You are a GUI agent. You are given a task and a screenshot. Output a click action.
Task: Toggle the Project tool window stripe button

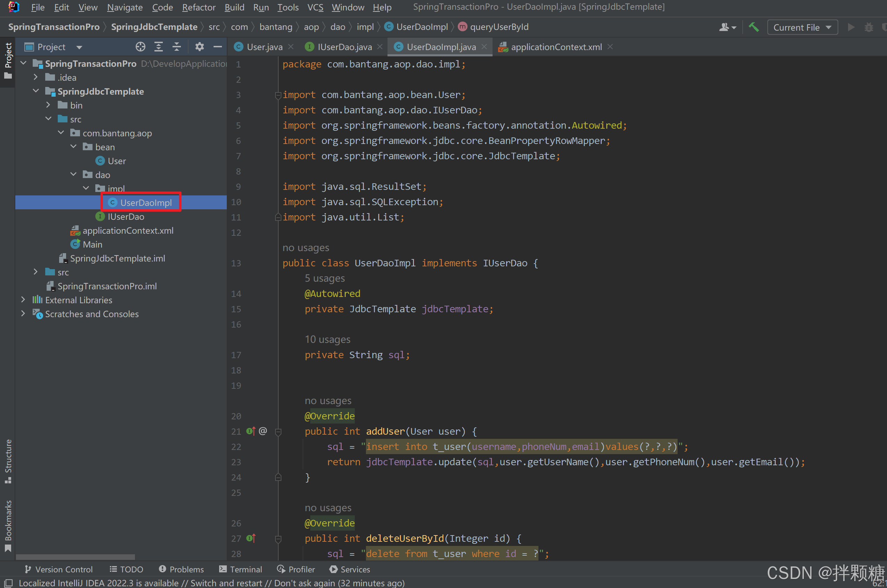[8, 60]
